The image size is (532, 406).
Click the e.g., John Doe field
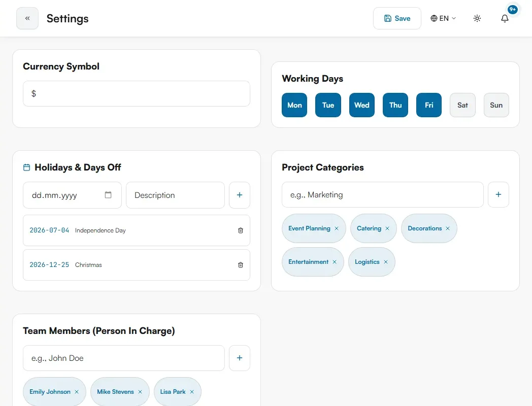(124, 358)
